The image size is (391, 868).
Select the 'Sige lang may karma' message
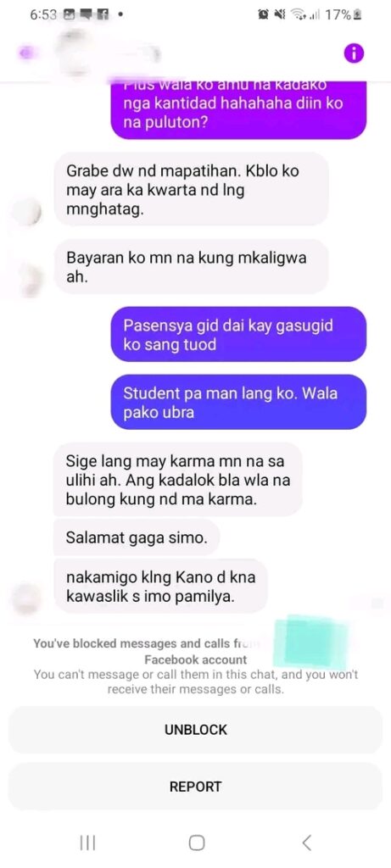click(178, 480)
